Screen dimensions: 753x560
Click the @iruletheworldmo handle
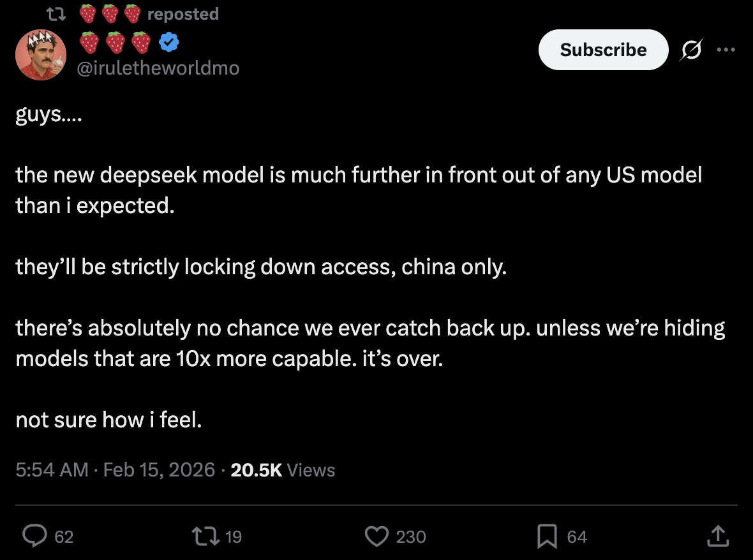[158, 68]
